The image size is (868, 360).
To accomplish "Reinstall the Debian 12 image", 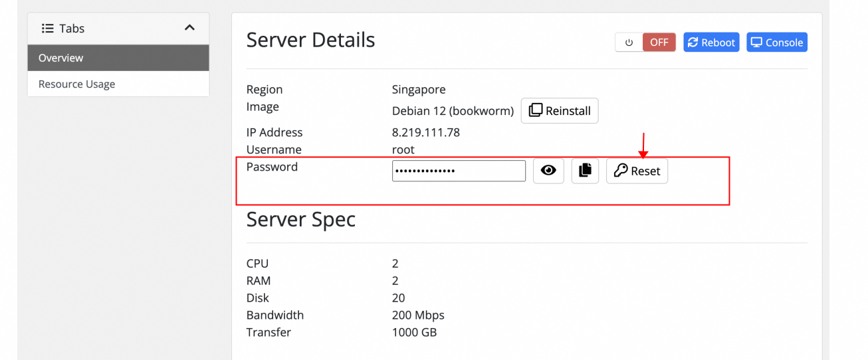I will click(x=560, y=111).
